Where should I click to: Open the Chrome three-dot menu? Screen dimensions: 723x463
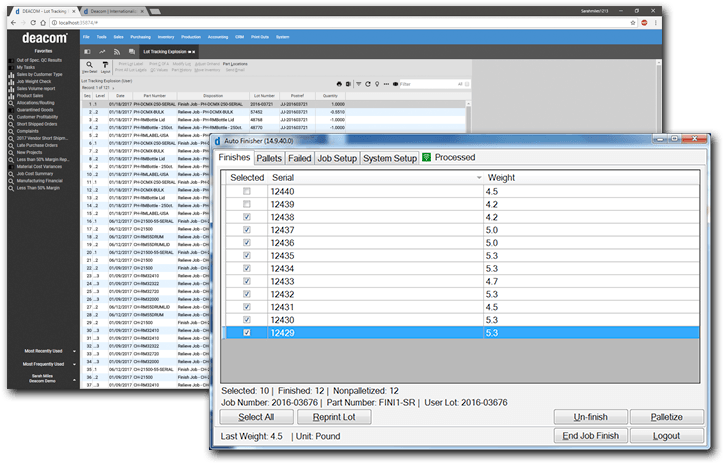pos(655,23)
